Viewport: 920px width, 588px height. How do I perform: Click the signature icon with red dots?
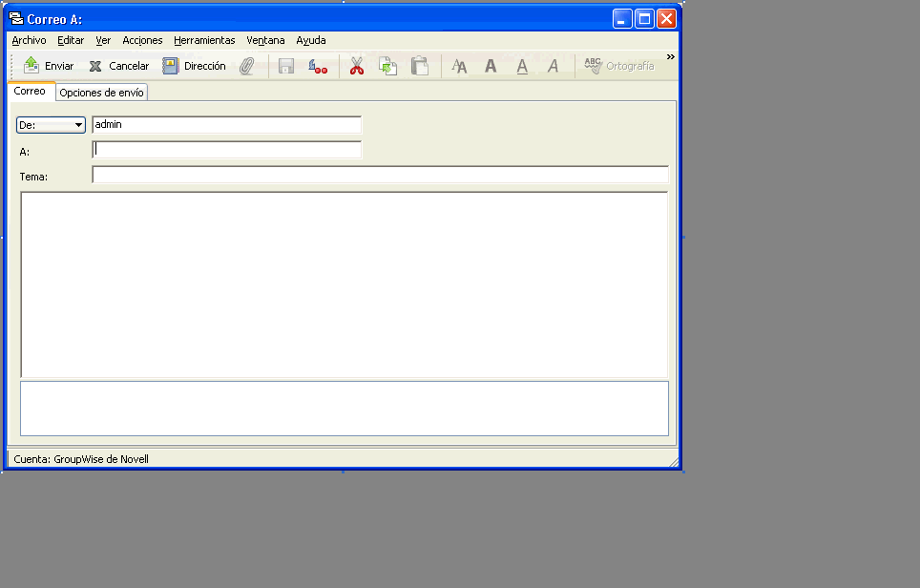coord(318,66)
